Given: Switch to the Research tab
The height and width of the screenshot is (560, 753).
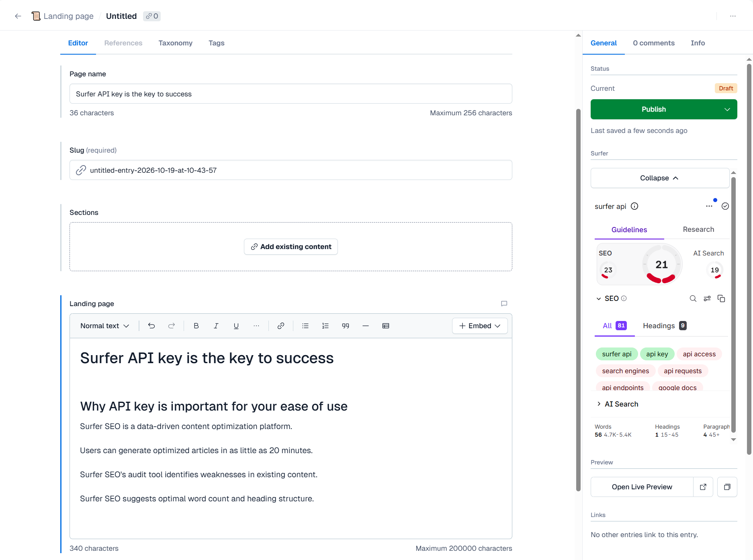Looking at the screenshot, I should click(x=698, y=229).
